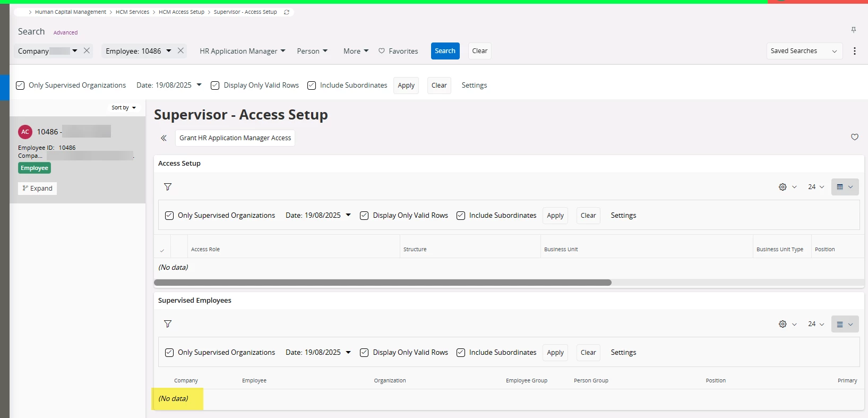Click Supervisor - Access Setup breadcrumb
868x418 pixels.
(245, 12)
